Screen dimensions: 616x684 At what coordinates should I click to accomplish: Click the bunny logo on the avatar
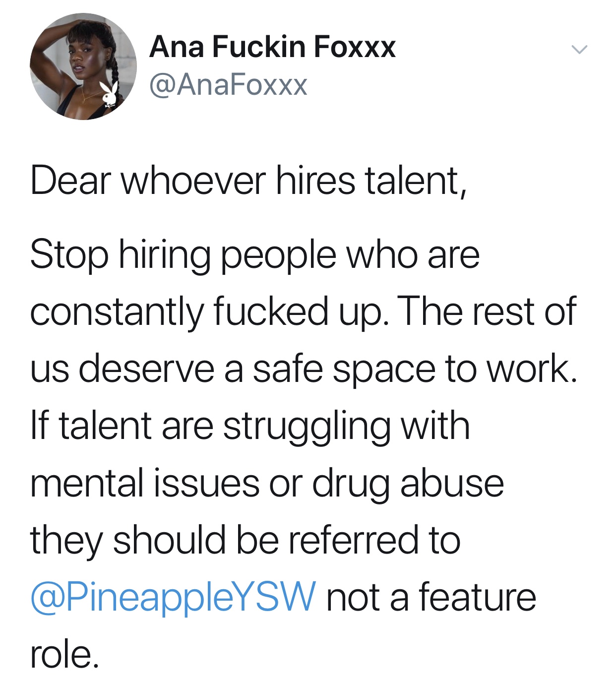click(110, 94)
